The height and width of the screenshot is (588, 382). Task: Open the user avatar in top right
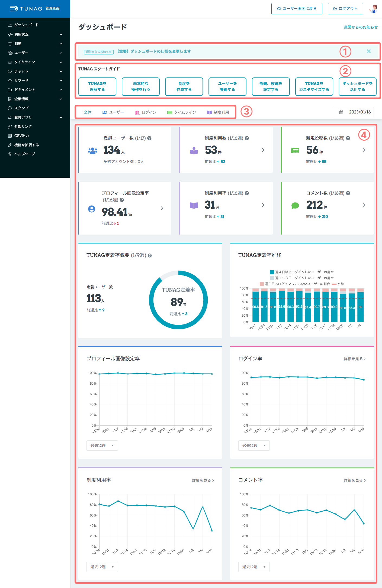click(373, 9)
